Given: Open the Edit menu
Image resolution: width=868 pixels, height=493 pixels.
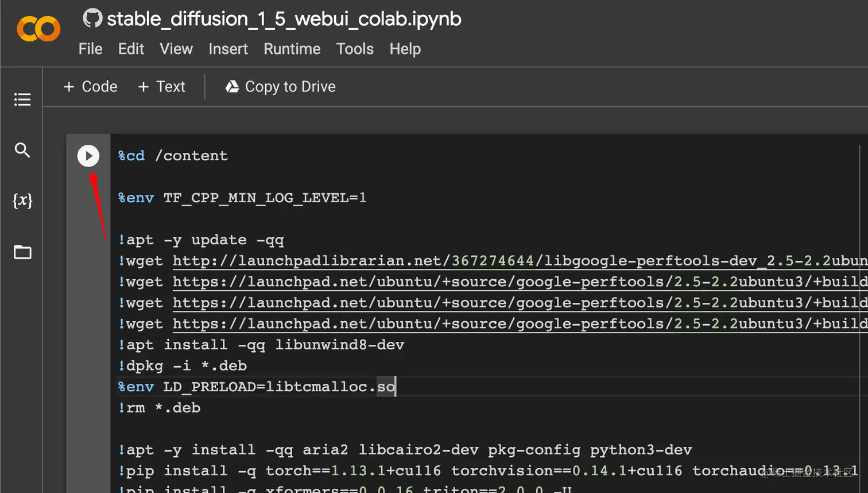Looking at the screenshot, I should [x=131, y=49].
